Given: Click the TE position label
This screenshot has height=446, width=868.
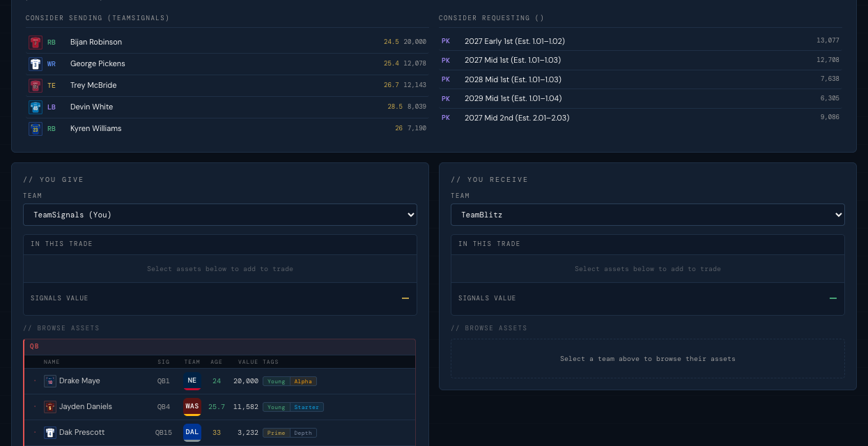Looking at the screenshot, I should (x=52, y=86).
